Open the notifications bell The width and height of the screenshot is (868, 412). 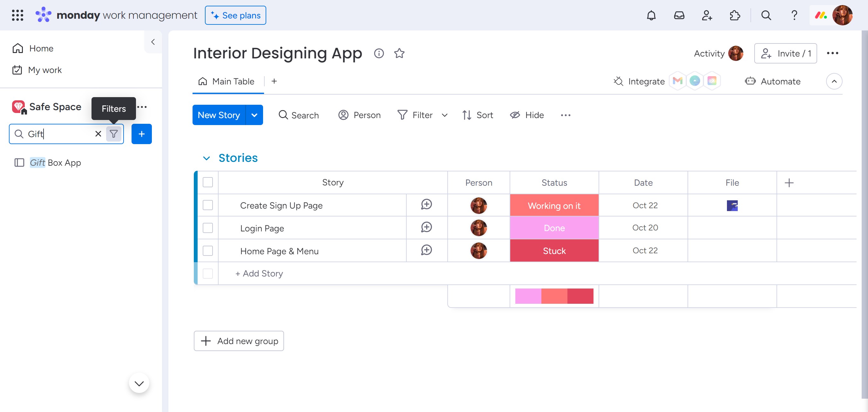(651, 15)
